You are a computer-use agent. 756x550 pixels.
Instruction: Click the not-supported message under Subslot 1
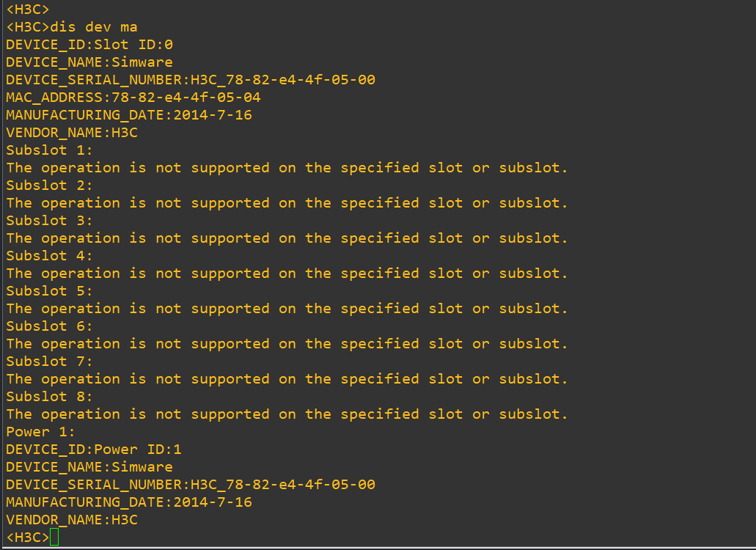click(x=287, y=168)
